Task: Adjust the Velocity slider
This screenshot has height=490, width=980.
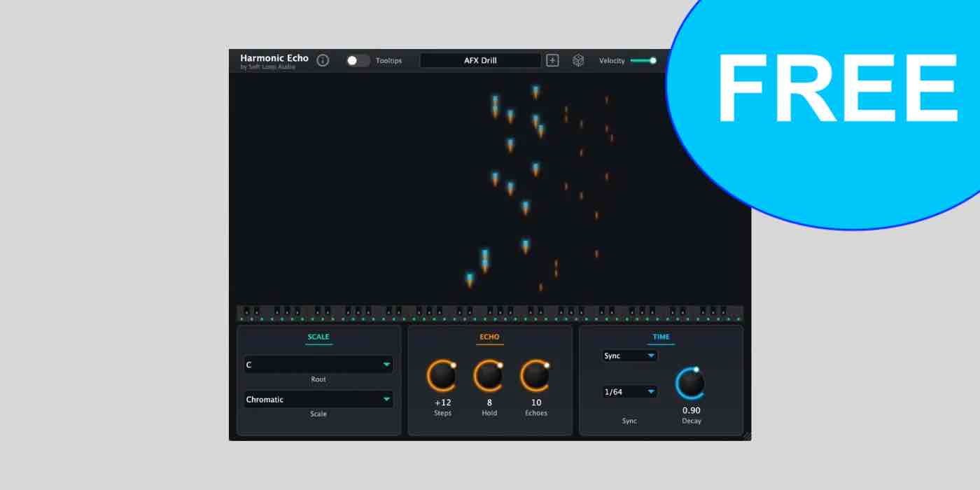Action: pos(643,60)
